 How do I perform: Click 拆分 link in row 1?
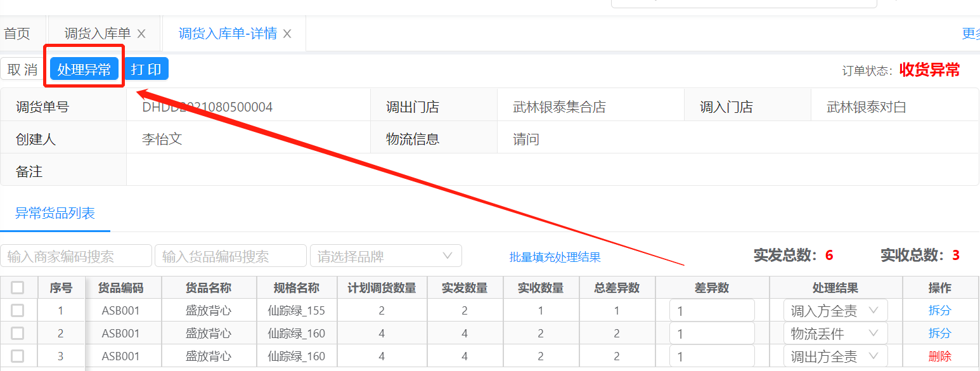[939, 311]
